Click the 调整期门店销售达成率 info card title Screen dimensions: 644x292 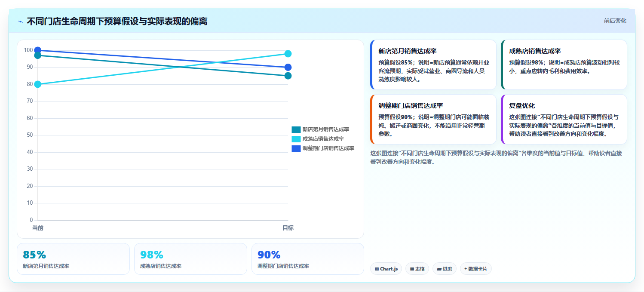[x=411, y=106]
